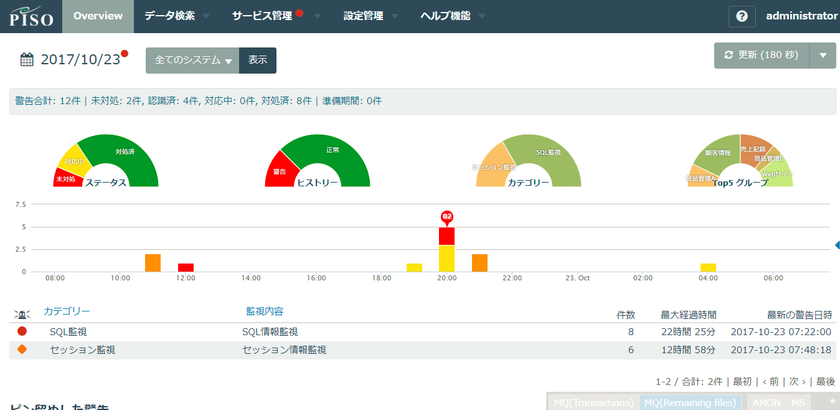
Task: Expand the 全てのシステム dropdown
Action: click(193, 60)
